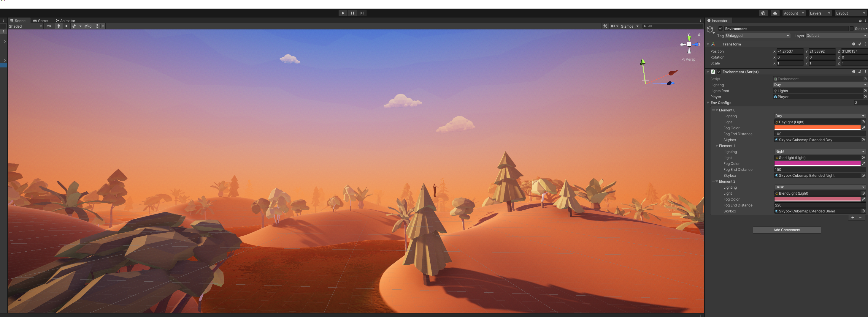The image size is (868, 317).
Task: Open Unity Collaborate services icon
Action: click(763, 13)
